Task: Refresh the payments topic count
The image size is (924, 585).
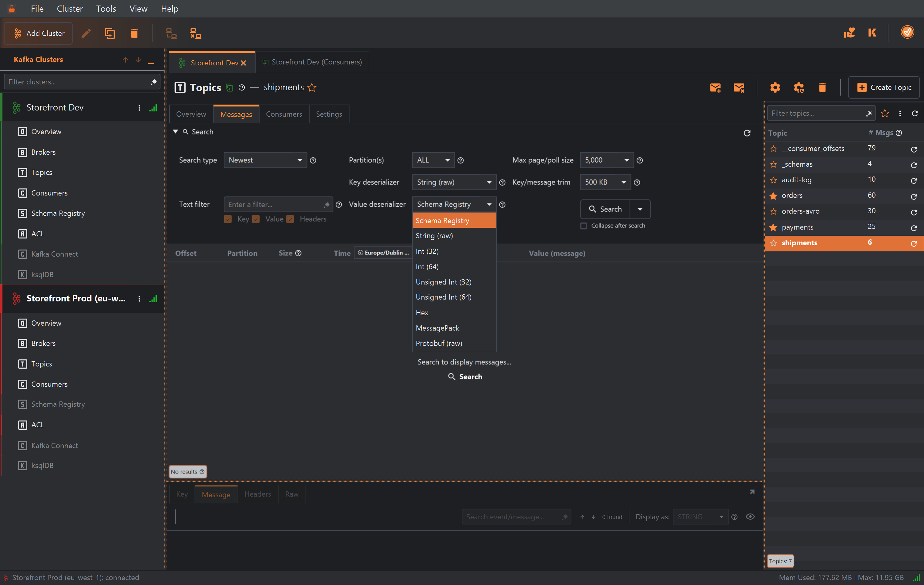Action: pyautogui.click(x=914, y=228)
